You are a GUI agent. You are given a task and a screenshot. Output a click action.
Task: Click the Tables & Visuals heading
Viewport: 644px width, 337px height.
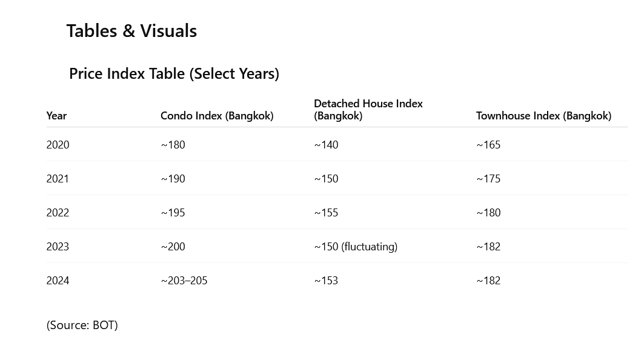[x=131, y=31]
